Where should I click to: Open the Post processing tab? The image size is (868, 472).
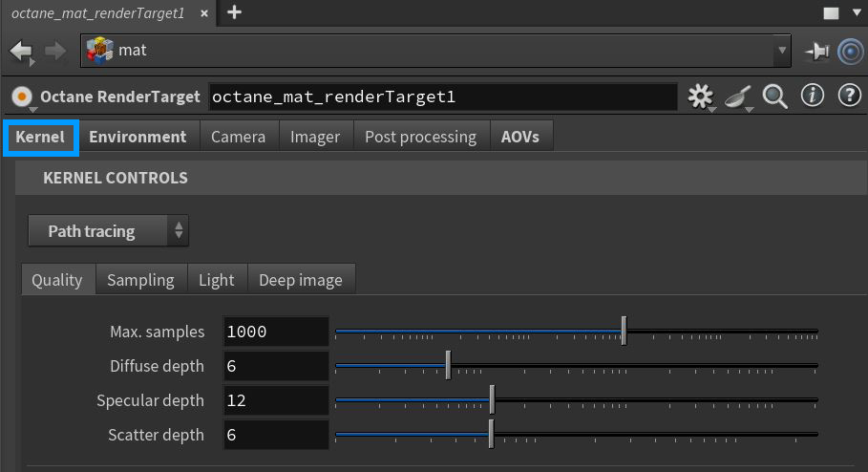(420, 137)
